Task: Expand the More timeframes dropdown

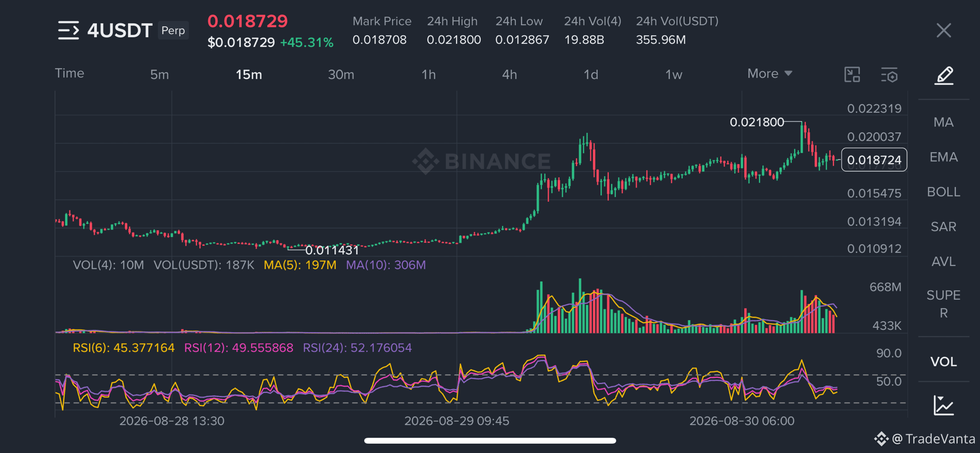Action: 769,73
